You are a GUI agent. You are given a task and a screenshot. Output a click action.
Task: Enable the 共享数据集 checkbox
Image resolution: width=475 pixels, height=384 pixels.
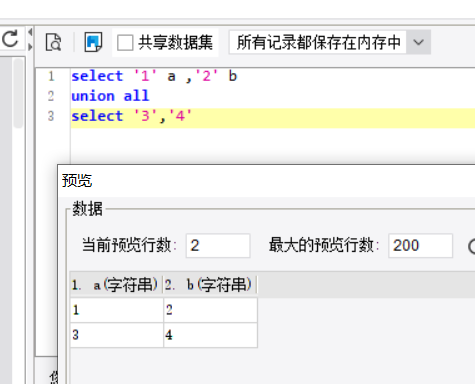click(x=125, y=43)
